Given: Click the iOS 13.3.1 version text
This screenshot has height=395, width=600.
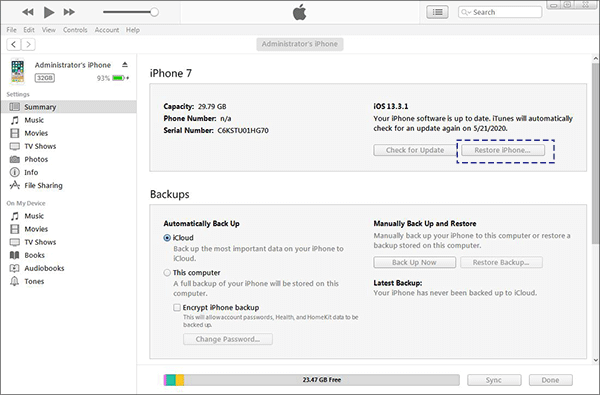Looking at the screenshot, I should [x=391, y=106].
